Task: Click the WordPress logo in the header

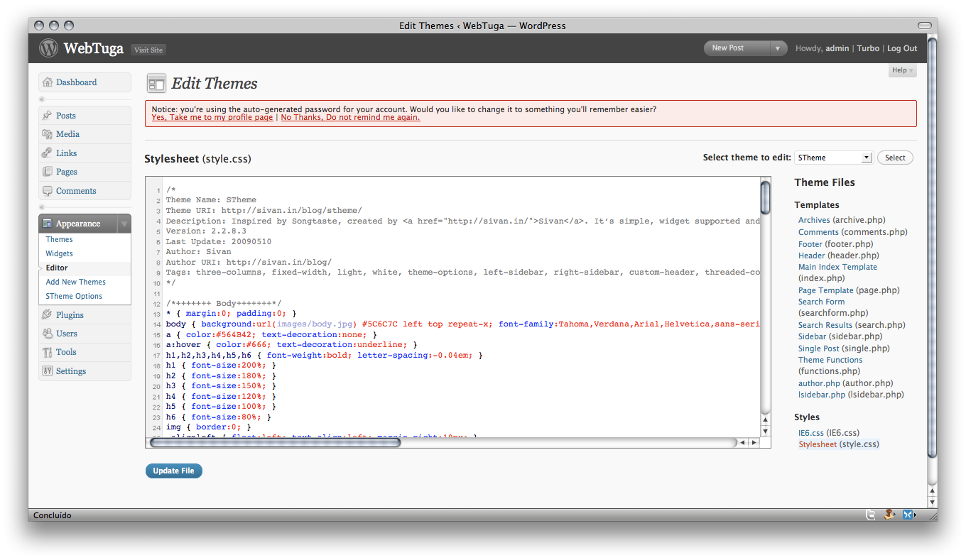Action: (48, 48)
